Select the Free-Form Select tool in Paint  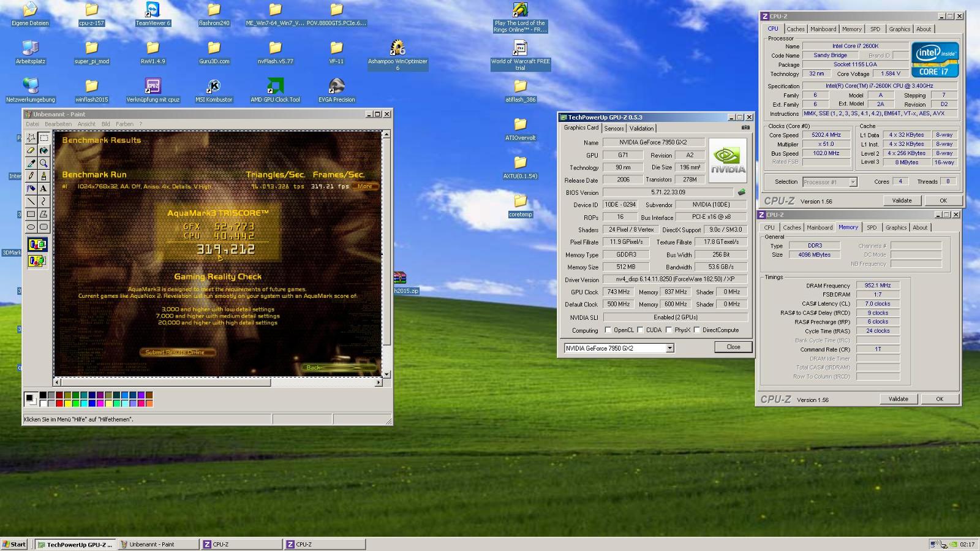point(31,138)
